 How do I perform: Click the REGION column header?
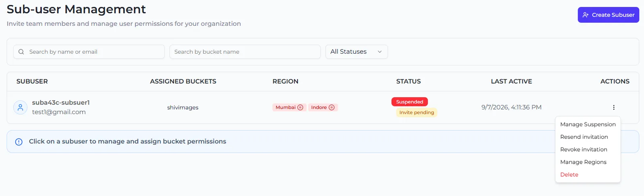click(285, 81)
